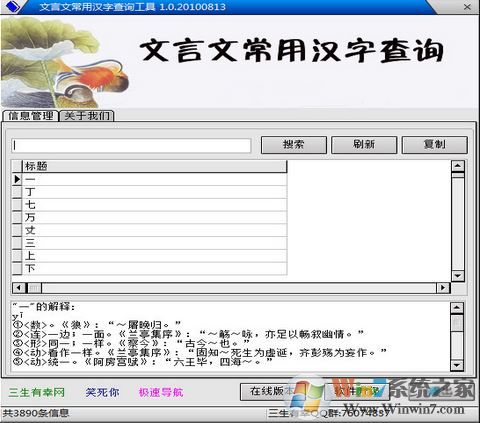Click the 刷新 refresh button
Viewport: 481px width, 423px height.
[364, 145]
